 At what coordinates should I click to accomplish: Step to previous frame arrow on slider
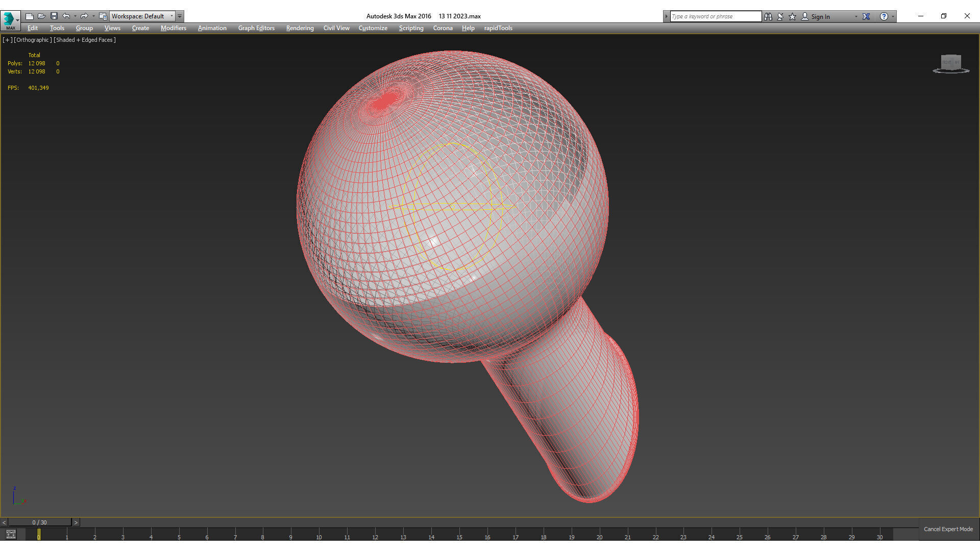point(4,522)
